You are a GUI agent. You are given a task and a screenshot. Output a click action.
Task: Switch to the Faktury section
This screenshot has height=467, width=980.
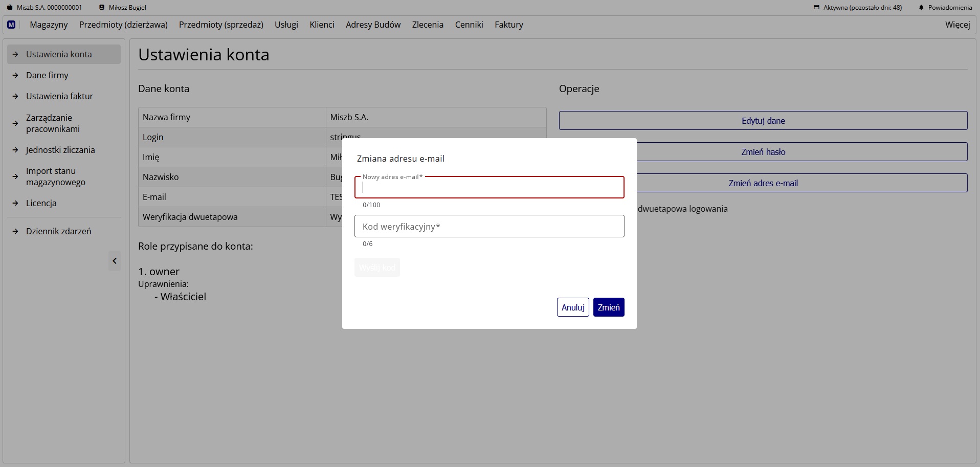pyautogui.click(x=509, y=25)
